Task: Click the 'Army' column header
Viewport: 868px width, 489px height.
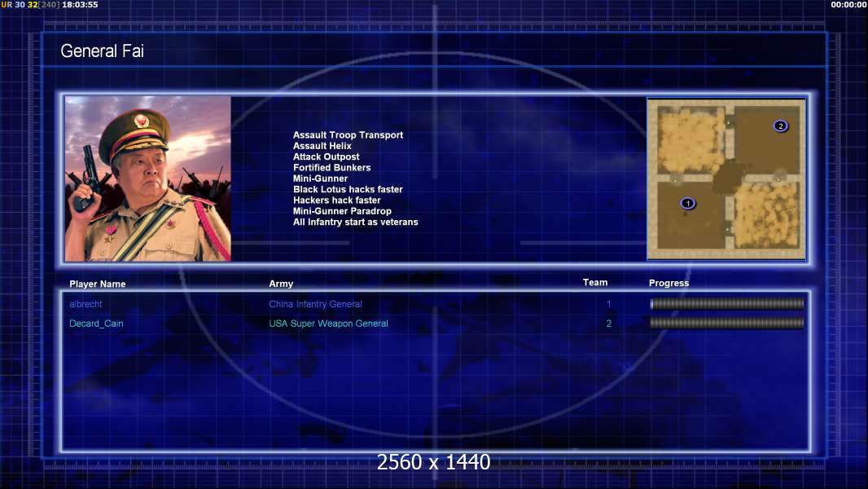Action: click(281, 284)
